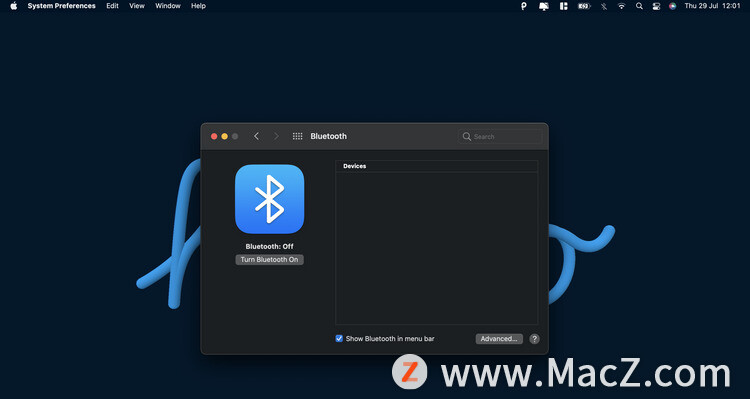Untick Show Bluetooth in menu bar

coord(339,339)
